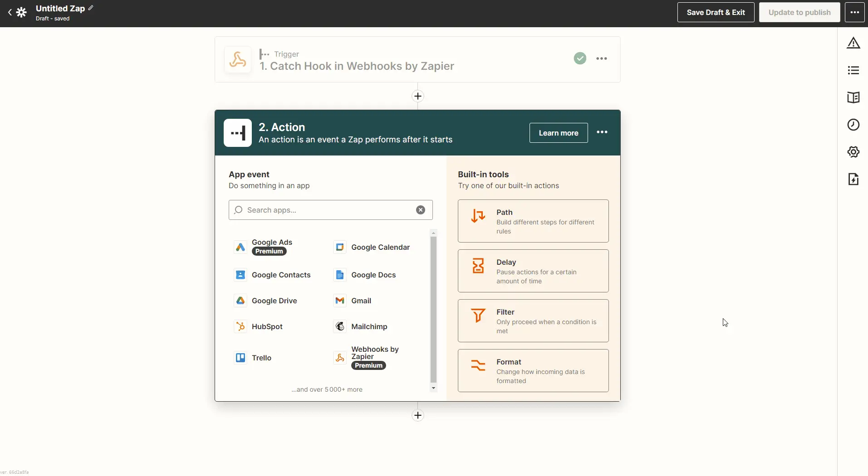Click Update to publish button
Image resolution: width=868 pixels, height=476 pixels.
click(x=799, y=12)
